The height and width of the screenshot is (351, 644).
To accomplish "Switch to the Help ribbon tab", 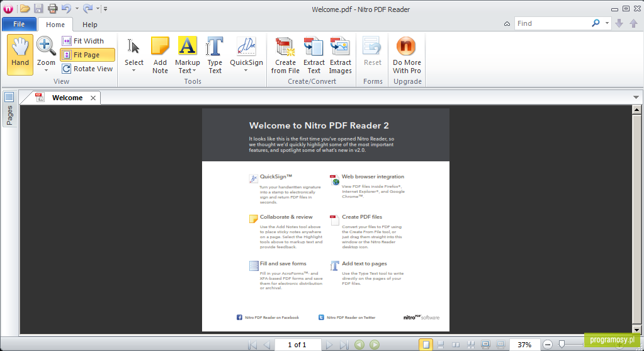I will pyautogui.click(x=89, y=25).
